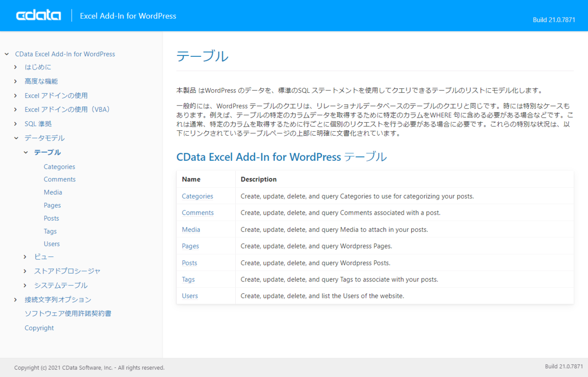The height and width of the screenshot is (377, 588).
Task: Follow Posts link in table
Action: (x=190, y=263)
